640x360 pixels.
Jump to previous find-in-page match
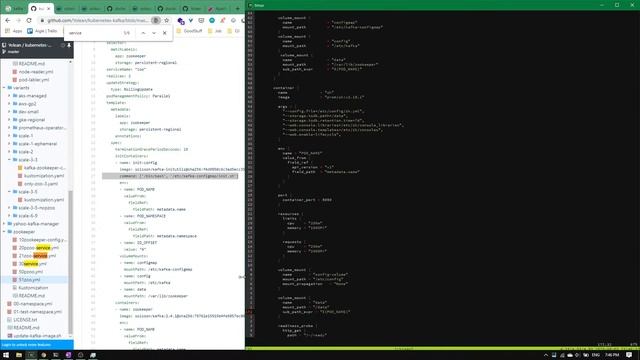tap(143, 33)
